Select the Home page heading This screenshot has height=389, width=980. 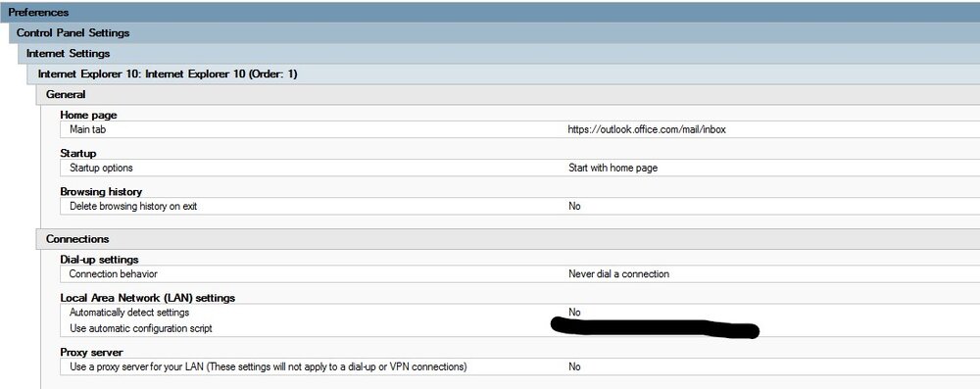(x=88, y=115)
